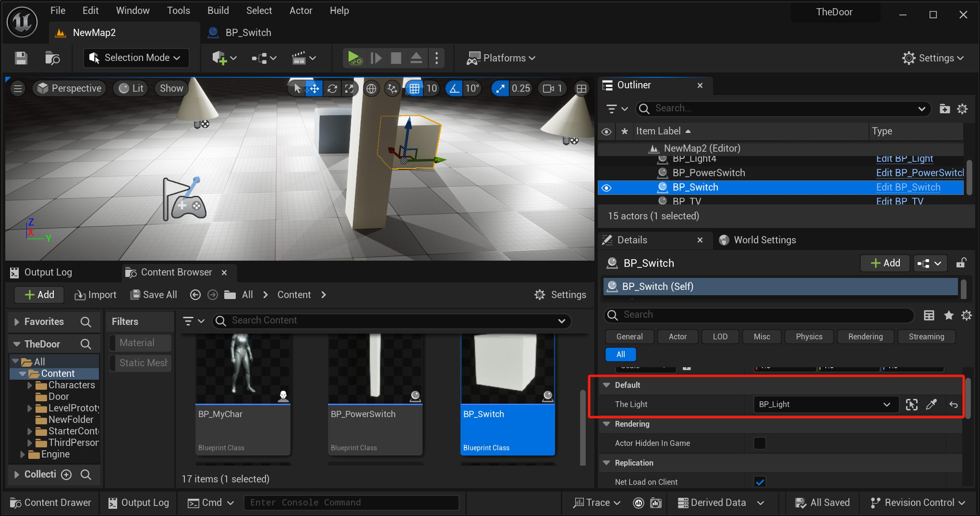The image size is (980, 516).
Task: Filter details by Physics category
Action: (x=809, y=336)
